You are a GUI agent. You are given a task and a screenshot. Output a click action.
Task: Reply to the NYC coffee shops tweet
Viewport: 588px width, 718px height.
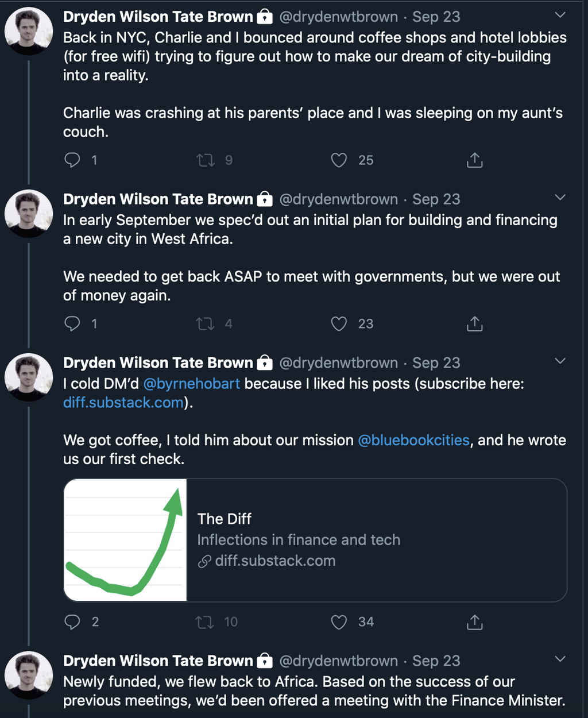[72, 160]
